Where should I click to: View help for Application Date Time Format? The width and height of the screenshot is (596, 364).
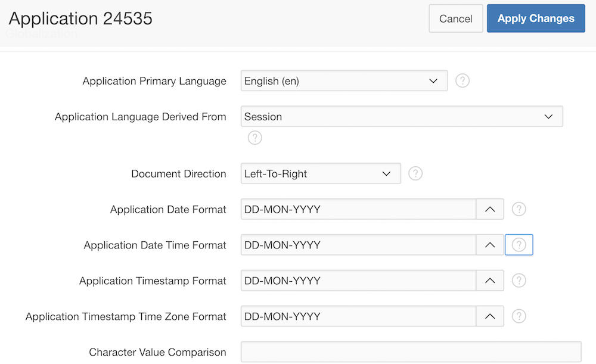pos(519,245)
